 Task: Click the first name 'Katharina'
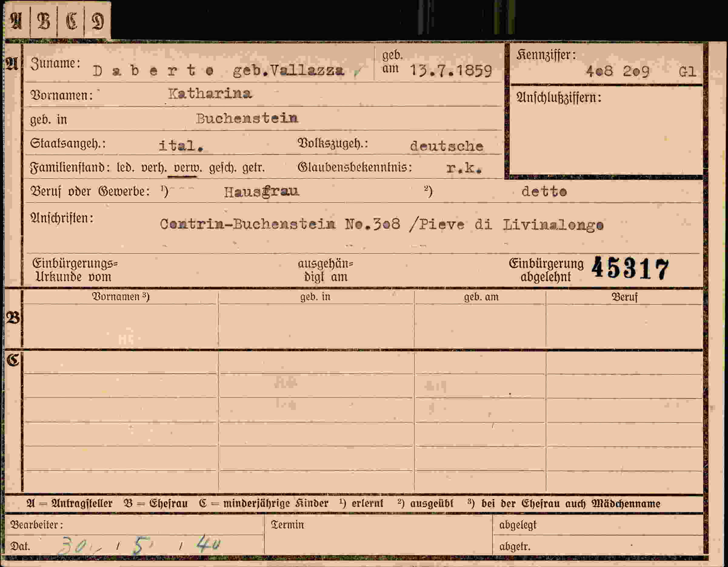pos(210,94)
